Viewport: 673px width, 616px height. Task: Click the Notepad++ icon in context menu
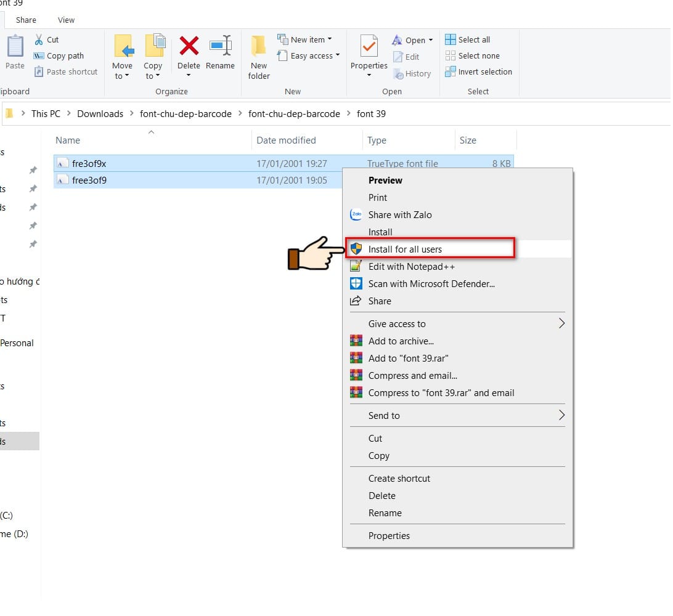(x=356, y=266)
